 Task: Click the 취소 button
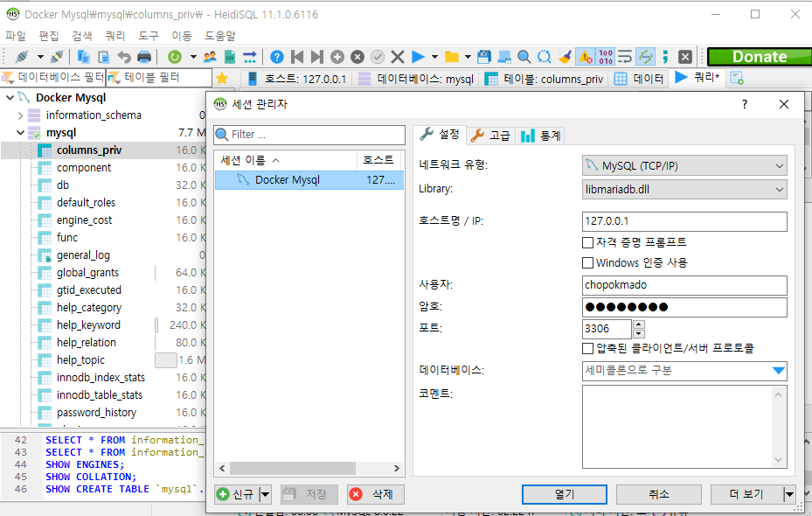tap(659, 495)
